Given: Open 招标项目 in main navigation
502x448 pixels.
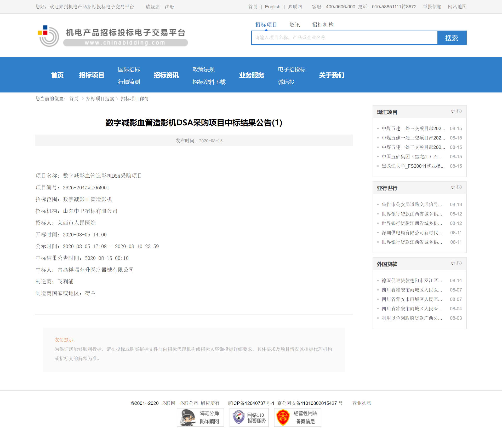Looking at the screenshot, I should (x=92, y=75).
